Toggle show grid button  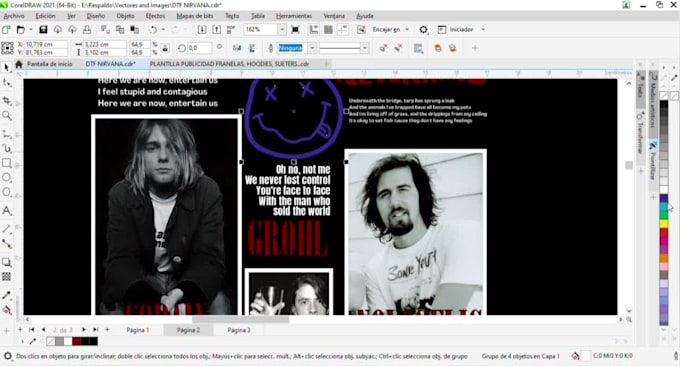(x=328, y=29)
